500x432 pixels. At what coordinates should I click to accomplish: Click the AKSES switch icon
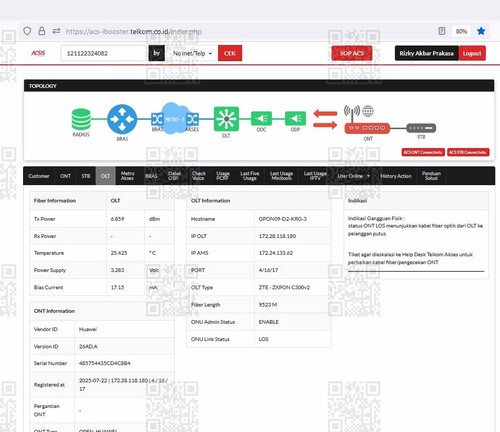(x=192, y=119)
